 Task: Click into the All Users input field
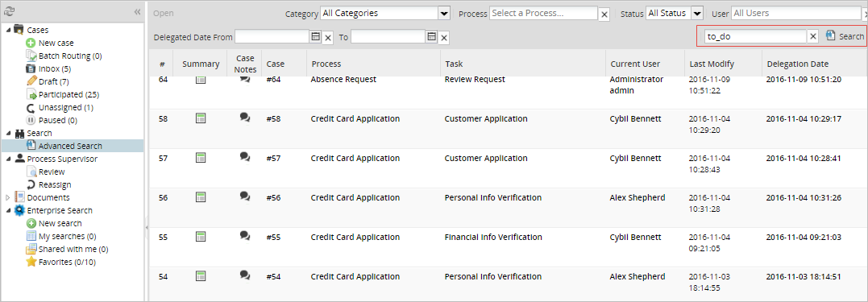click(798, 13)
